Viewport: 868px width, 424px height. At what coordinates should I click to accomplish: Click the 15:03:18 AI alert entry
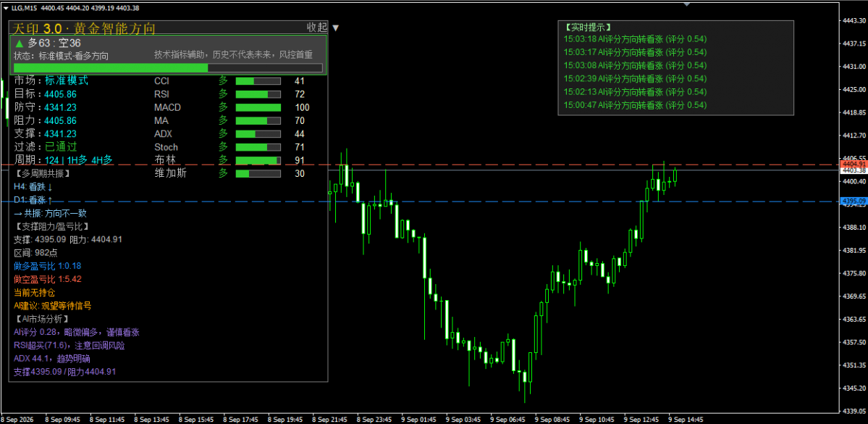(635, 39)
